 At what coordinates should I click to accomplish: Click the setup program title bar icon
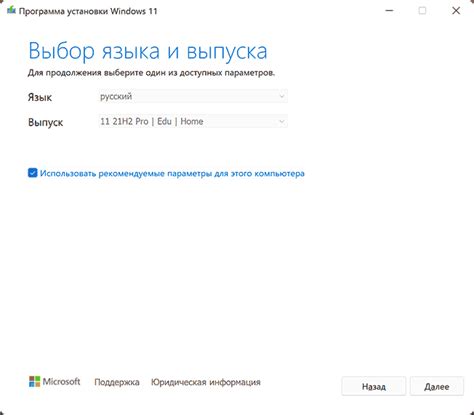(x=11, y=11)
